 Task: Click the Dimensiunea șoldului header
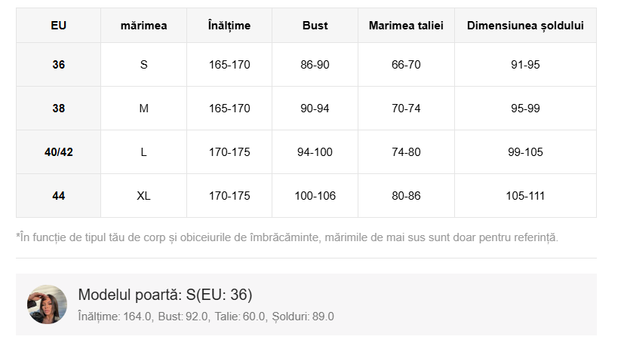click(525, 26)
